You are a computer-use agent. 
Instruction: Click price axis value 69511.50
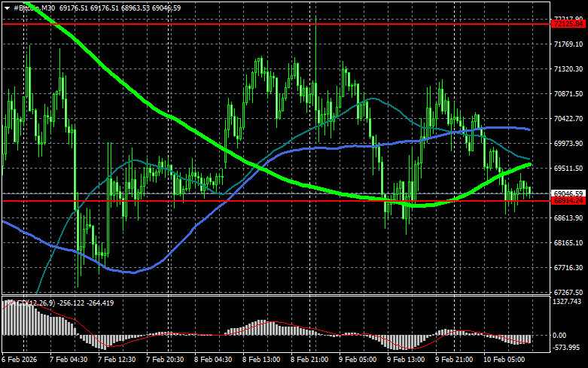click(568, 169)
